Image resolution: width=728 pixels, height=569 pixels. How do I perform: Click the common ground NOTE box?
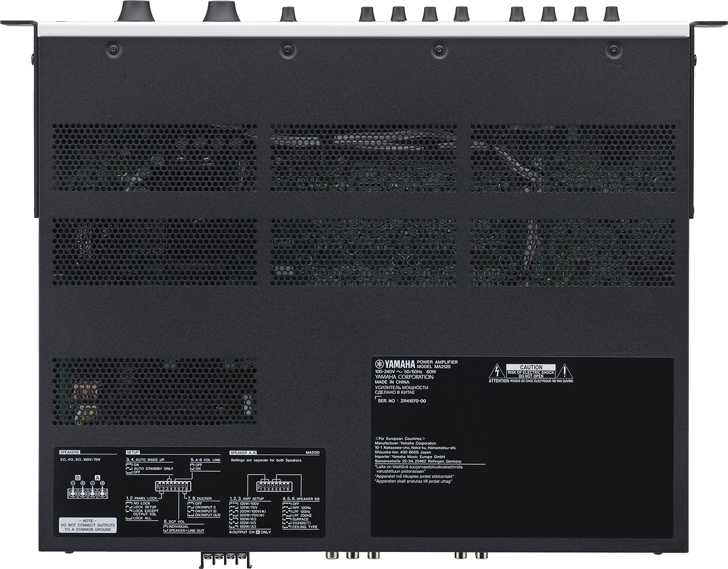[87, 526]
